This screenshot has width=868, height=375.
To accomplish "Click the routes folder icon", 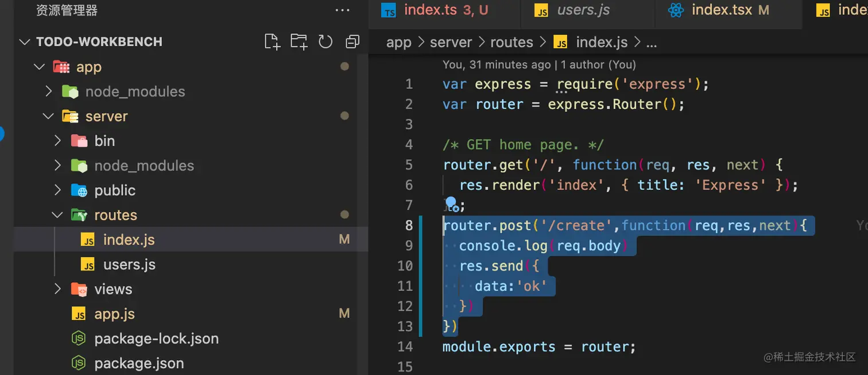I will [79, 215].
